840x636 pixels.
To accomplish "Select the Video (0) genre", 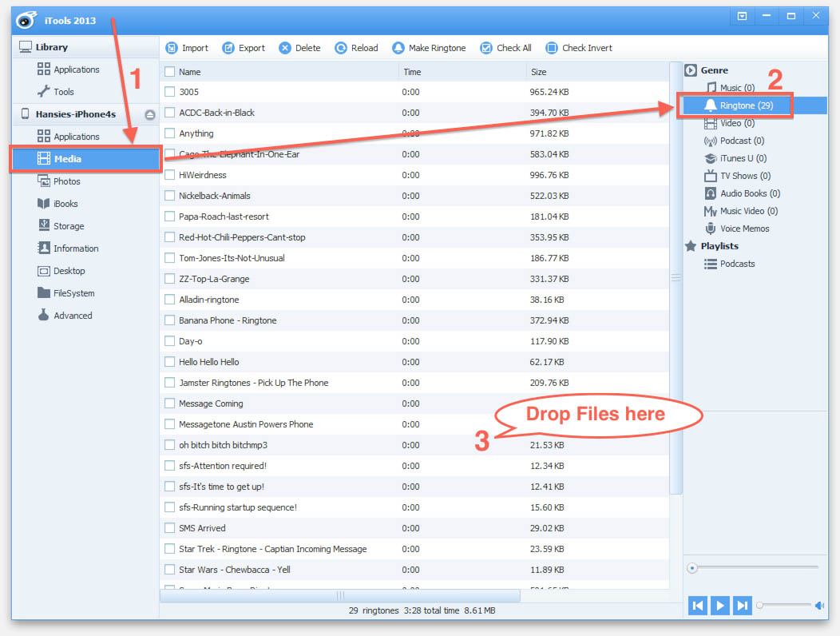I will tap(730, 123).
